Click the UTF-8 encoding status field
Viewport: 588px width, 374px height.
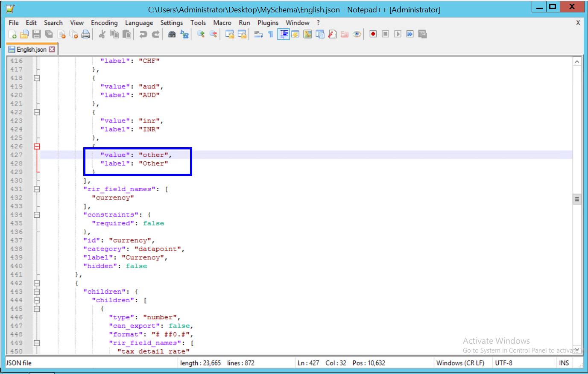tap(503, 363)
